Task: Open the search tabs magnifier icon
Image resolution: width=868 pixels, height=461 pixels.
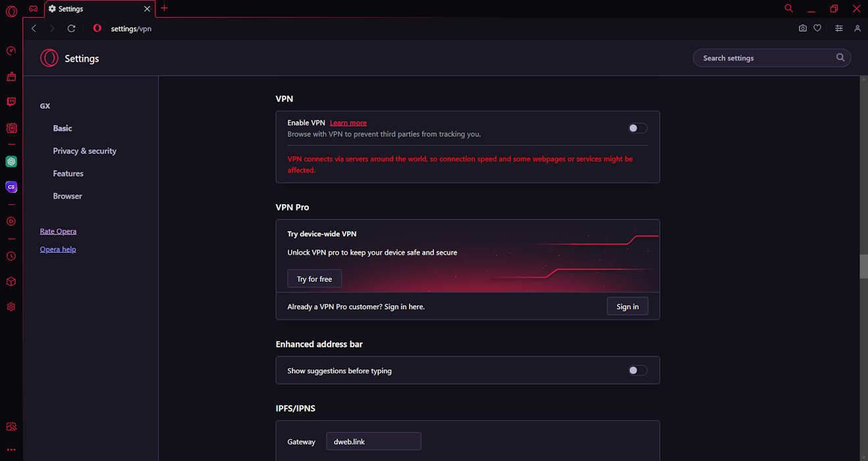Action: coord(789,9)
